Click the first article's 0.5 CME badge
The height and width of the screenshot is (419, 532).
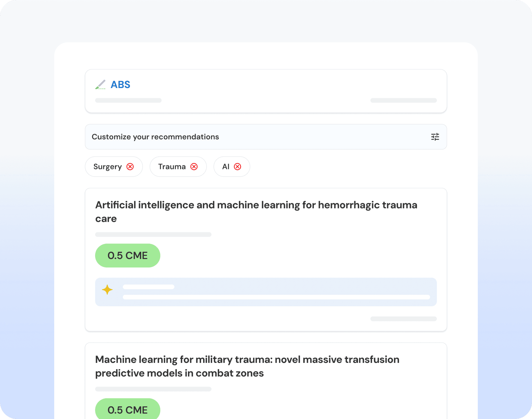128,256
